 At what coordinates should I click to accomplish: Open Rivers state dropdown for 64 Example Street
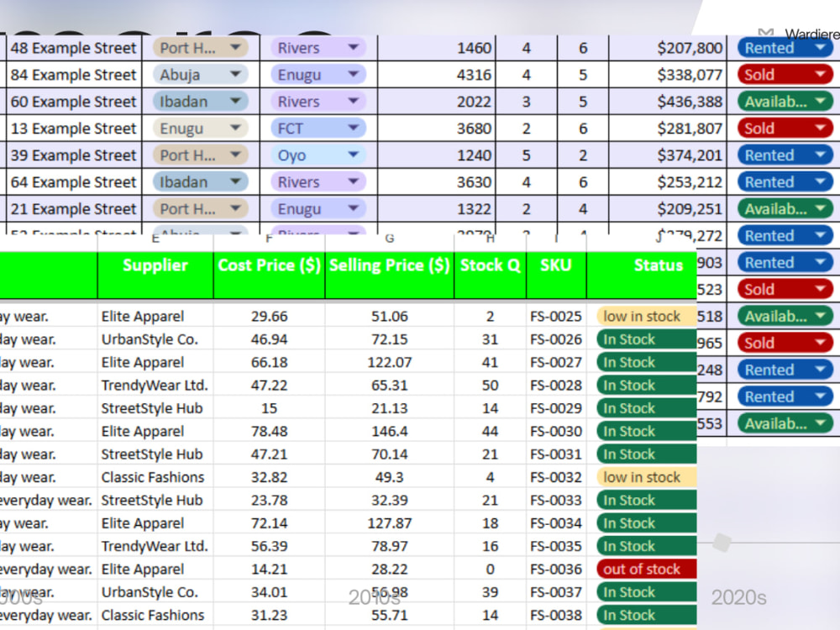318,181
